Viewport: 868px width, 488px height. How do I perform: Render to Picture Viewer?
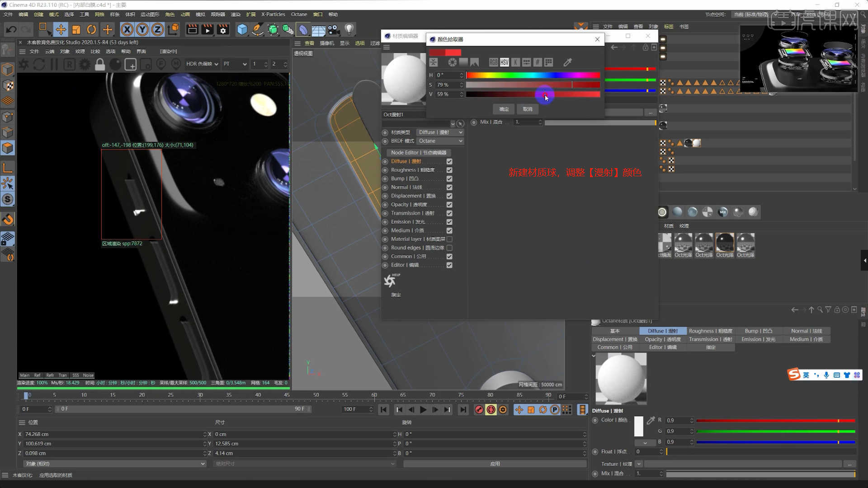click(x=207, y=29)
